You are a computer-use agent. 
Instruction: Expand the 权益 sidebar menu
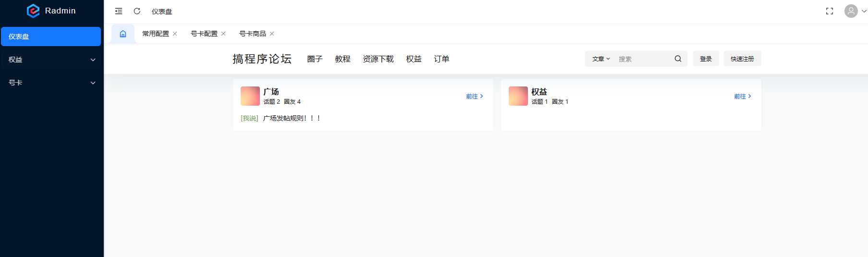[51, 60]
